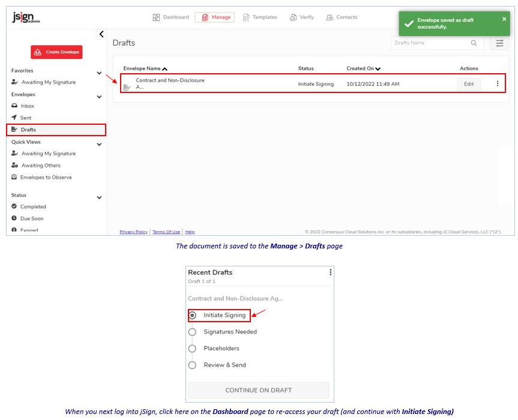Click the search magnifier in Drafts Name field

click(474, 43)
